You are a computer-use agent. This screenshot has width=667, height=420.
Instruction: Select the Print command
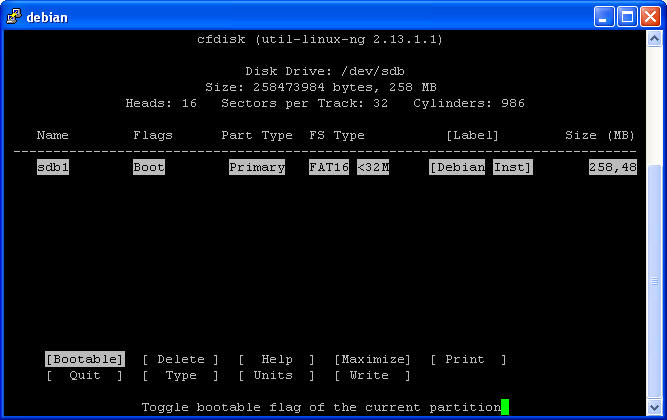pos(469,359)
